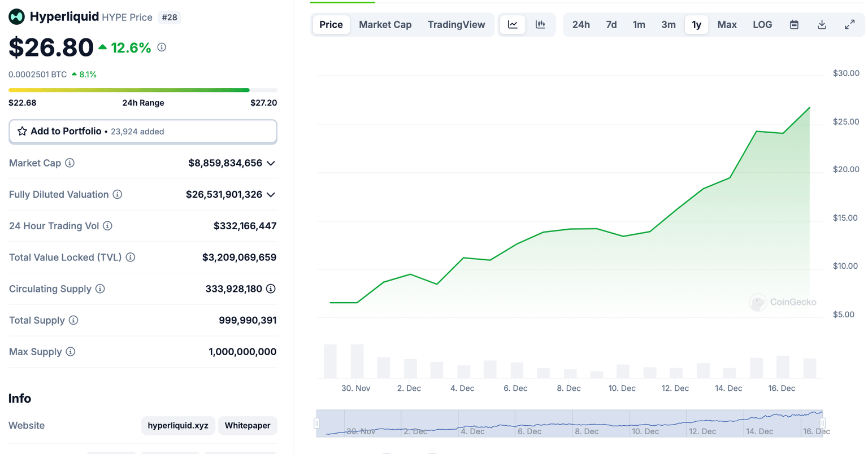Click the left handle of range navigator
The width and height of the screenshot is (868, 454).
[316, 423]
